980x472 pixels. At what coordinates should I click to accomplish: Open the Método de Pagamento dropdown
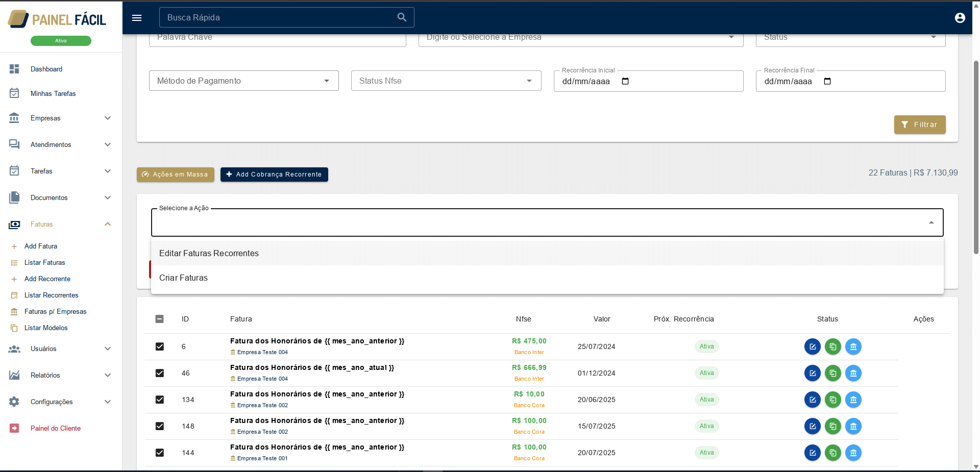click(243, 81)
